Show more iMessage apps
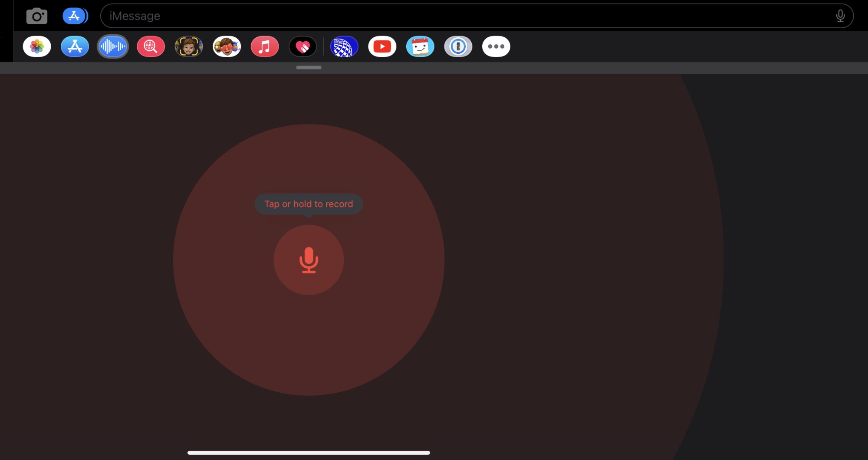This screenshot has height=460, width=868. pos(496,46)
